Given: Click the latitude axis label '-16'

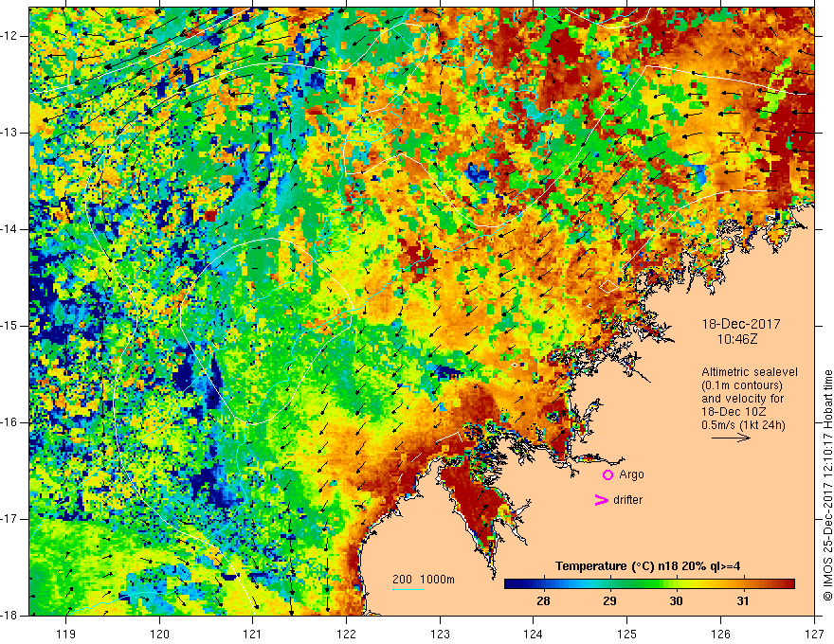Looking at the screenshot, I should pyautogui.click(x=10, y=422).
